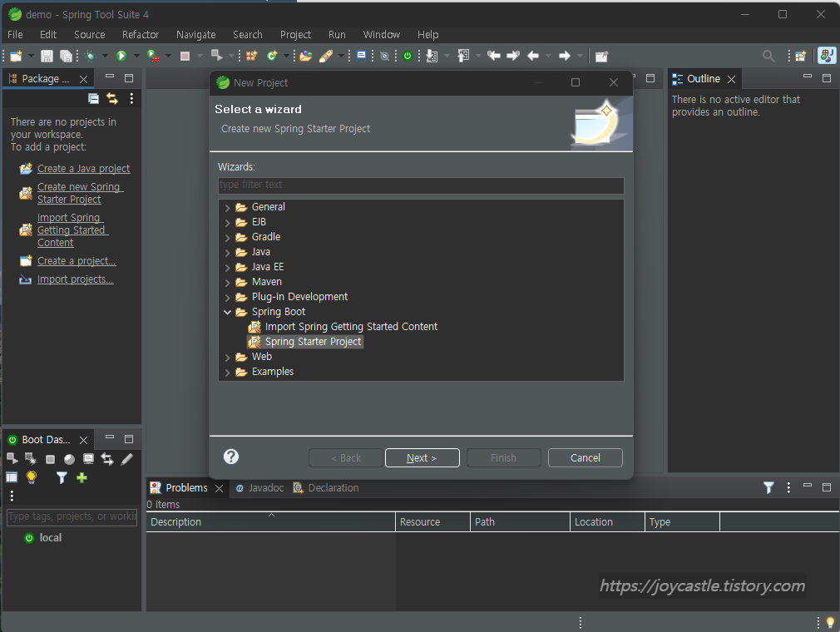Click 'Import projects...' link
840x632 pixels.
(x=75, y=279)
